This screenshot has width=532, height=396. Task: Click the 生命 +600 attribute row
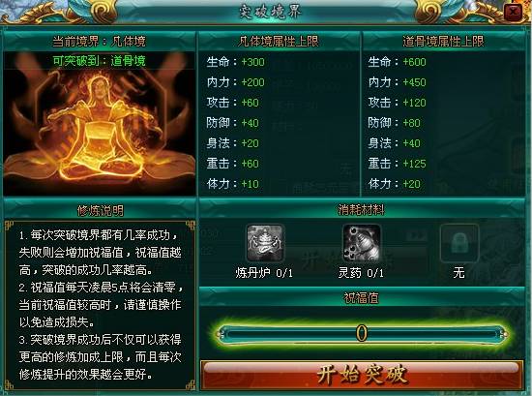click(x=397, y=62)
